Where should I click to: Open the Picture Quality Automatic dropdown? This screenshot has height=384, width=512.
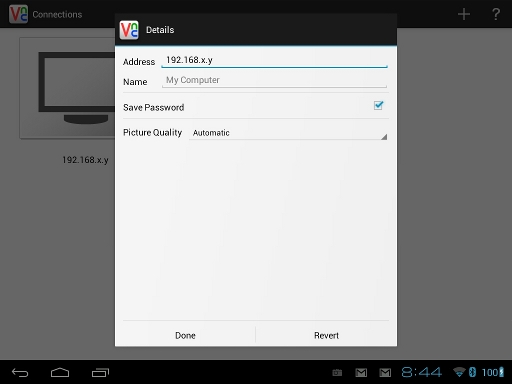point(288,133)
